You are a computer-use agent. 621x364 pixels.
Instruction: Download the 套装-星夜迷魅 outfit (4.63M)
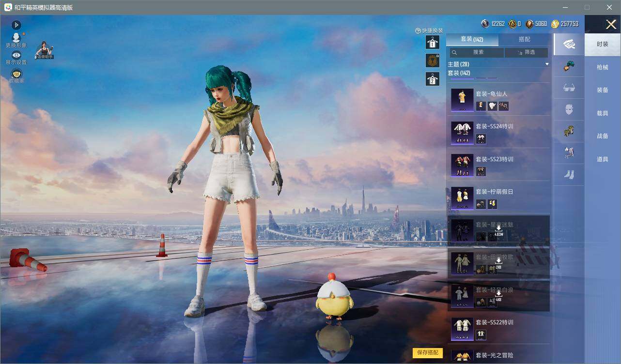click(498, 230)
